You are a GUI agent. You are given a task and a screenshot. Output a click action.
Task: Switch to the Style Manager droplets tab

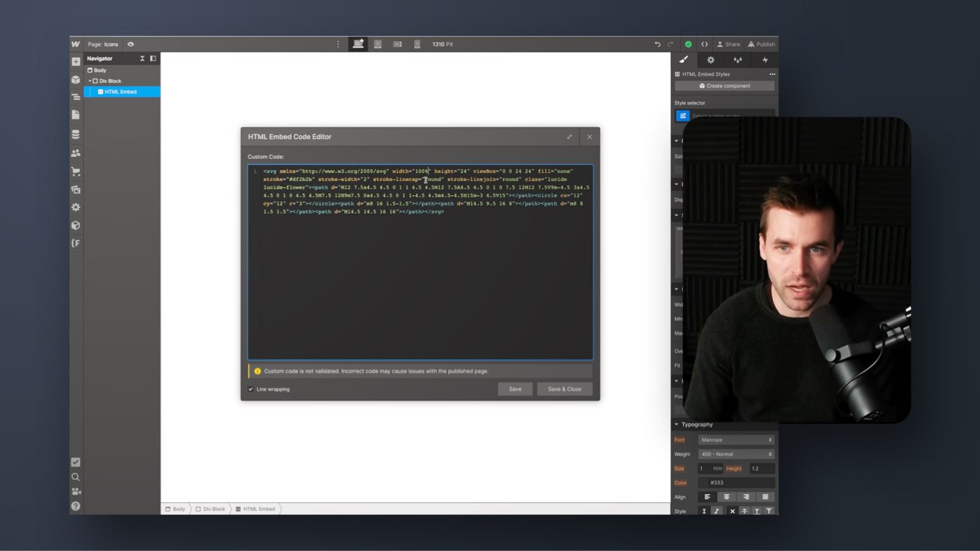pyautogui.click(x=738, y=60)
